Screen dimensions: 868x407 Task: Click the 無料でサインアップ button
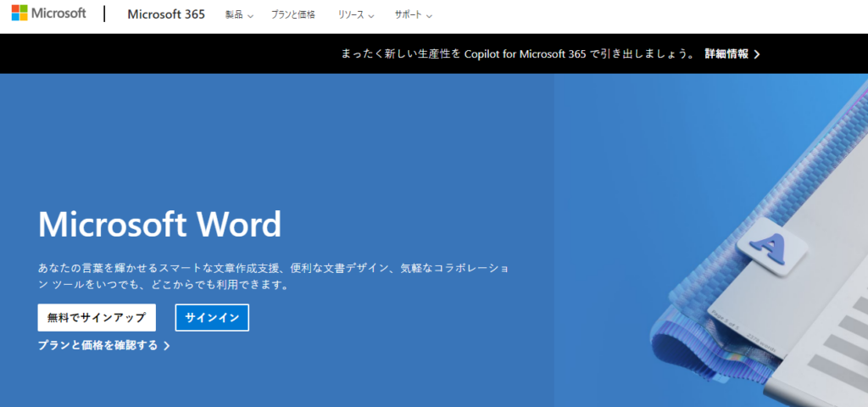[97, 318]
